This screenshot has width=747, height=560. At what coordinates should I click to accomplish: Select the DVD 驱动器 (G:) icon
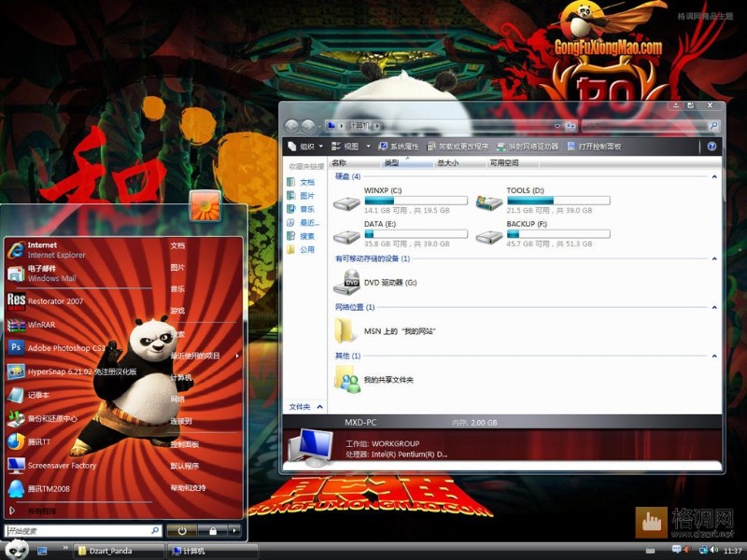coord(347,282)
